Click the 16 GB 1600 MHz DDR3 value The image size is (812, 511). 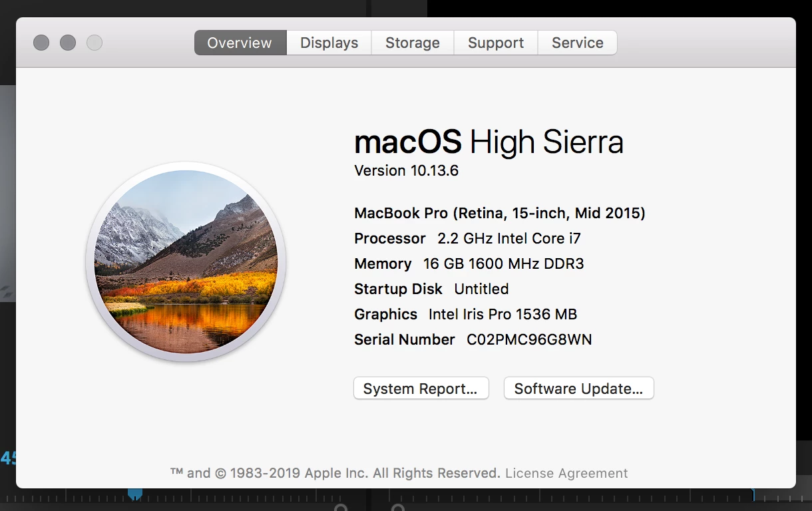pyautogui.click(x=503, y=263)
